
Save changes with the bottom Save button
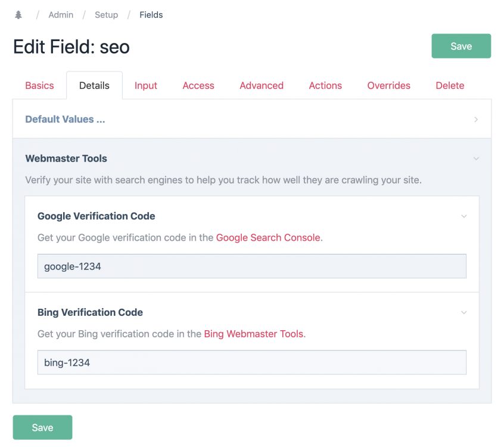(x=42, y=427)
